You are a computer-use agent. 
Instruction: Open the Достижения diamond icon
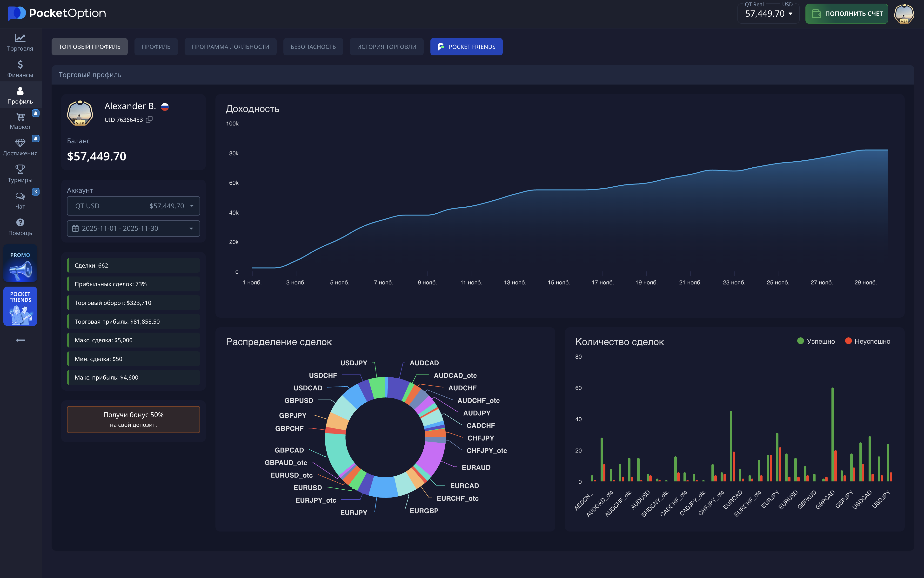(x=20, y=143)
